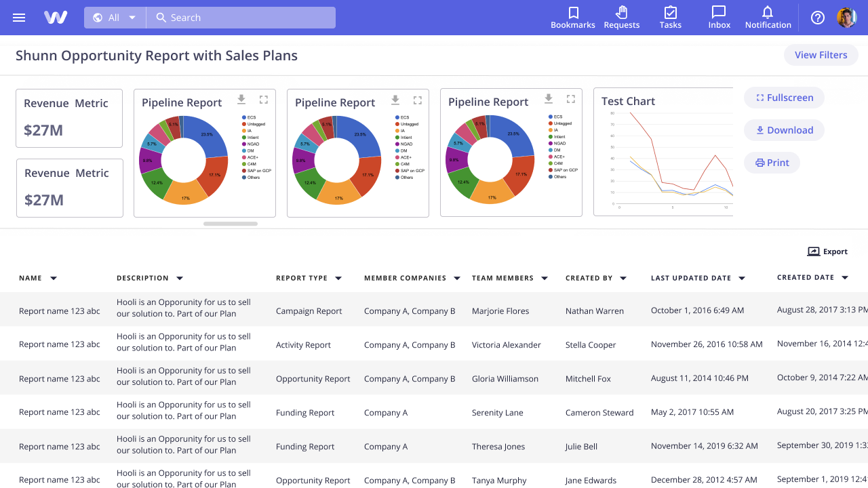868x488 pixels.
Task: Download the second Pipeline Report chart
Action: point(395,100)
